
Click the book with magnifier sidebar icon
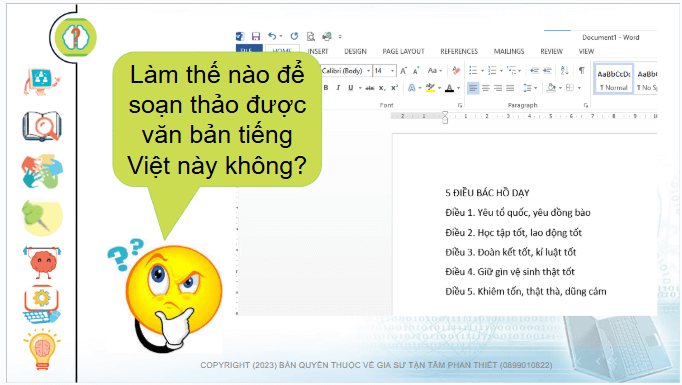pyautogui.click(x=42, y=126)
